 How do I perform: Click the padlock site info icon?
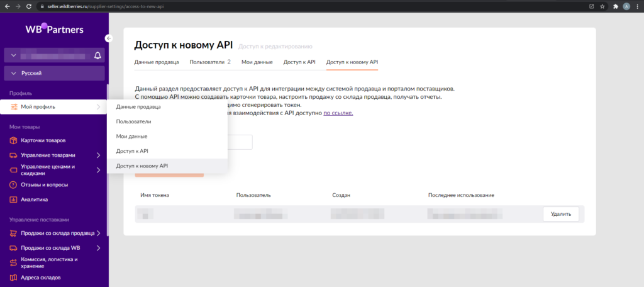[x=43, y=6]
